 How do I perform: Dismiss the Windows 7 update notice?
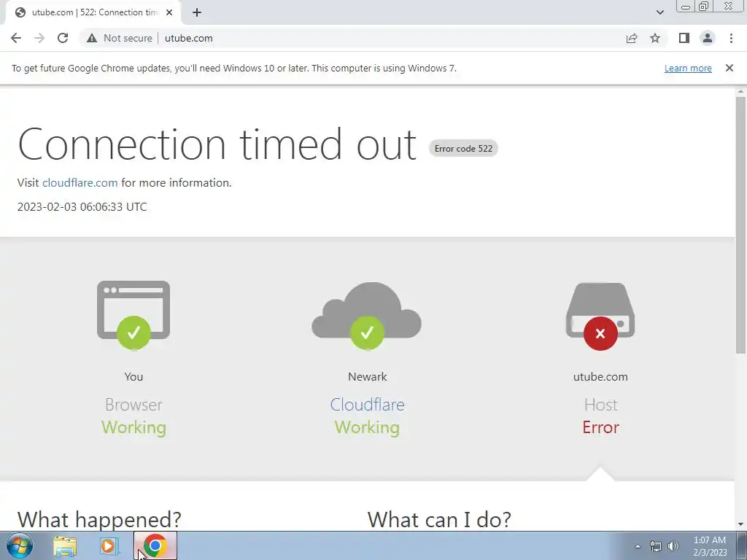coord(729,68)
